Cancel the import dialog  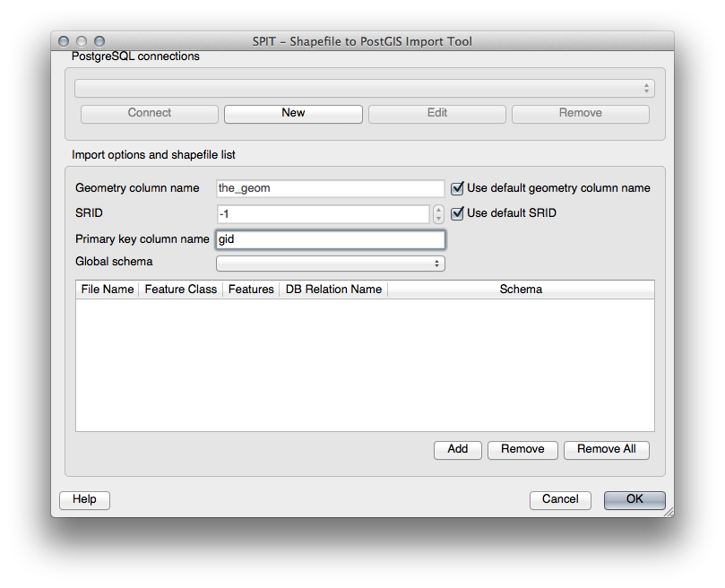coord(560,499)
